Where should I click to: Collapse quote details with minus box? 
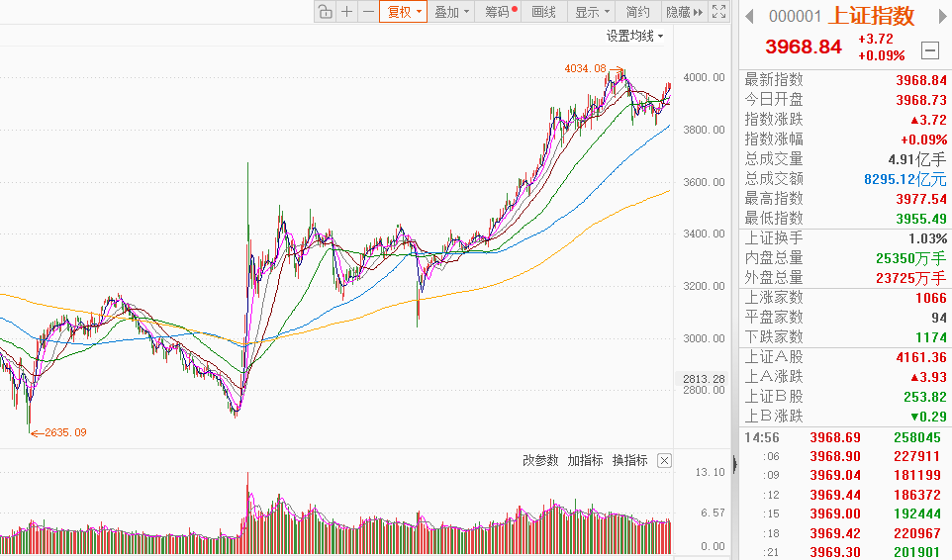click(x=929, y=49)
